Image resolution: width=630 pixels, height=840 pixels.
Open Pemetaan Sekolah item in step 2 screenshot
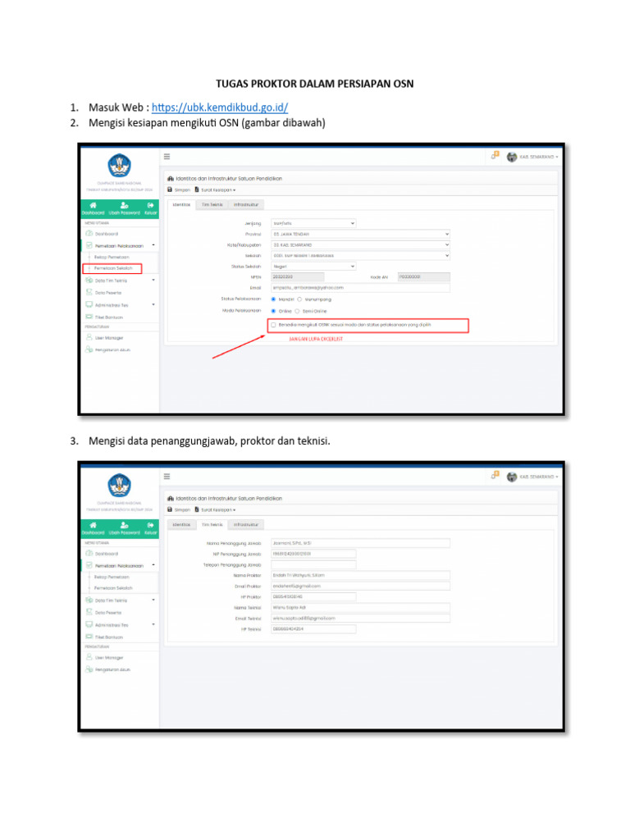(113, 268)
